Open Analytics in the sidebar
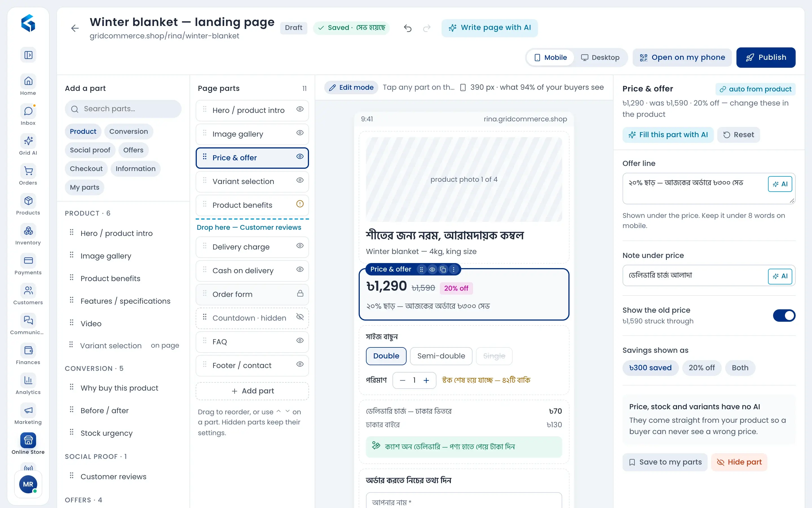Viewport: 812px width, 508px height. click(x=28, y=384)
